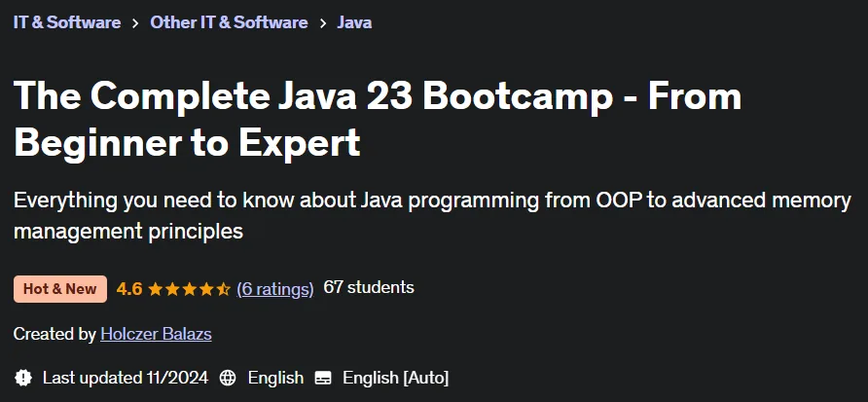
Task: Click the Hot & New badge
Action: tap(59, 288)
